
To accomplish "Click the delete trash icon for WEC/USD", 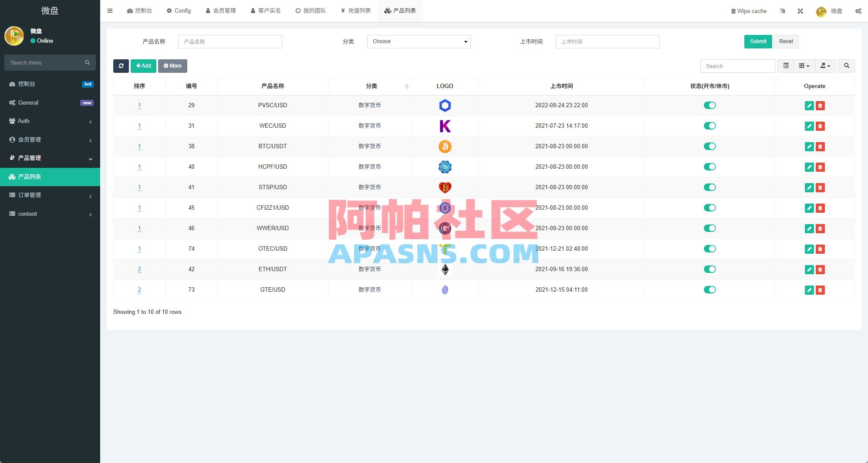I will coord(820,126).
